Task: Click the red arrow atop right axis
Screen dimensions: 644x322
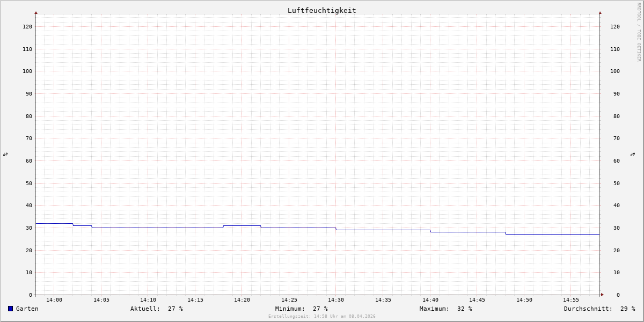Action: click(x=600, y=12)
